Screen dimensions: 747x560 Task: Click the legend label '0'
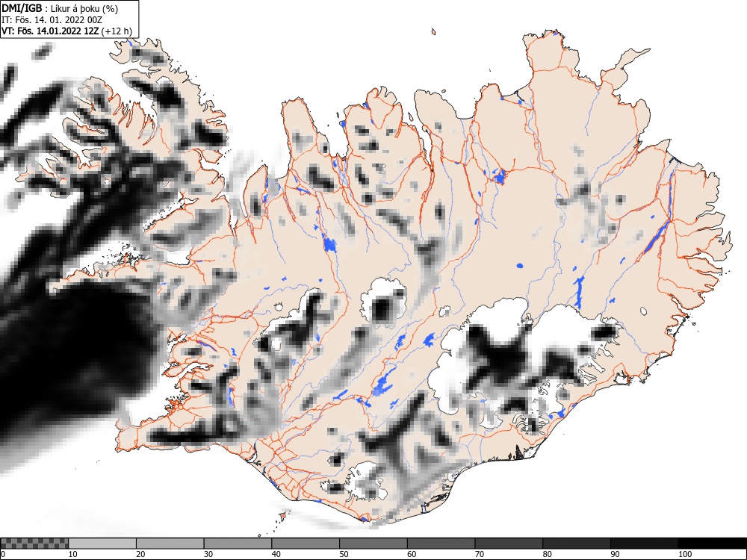tap(3, 554)
